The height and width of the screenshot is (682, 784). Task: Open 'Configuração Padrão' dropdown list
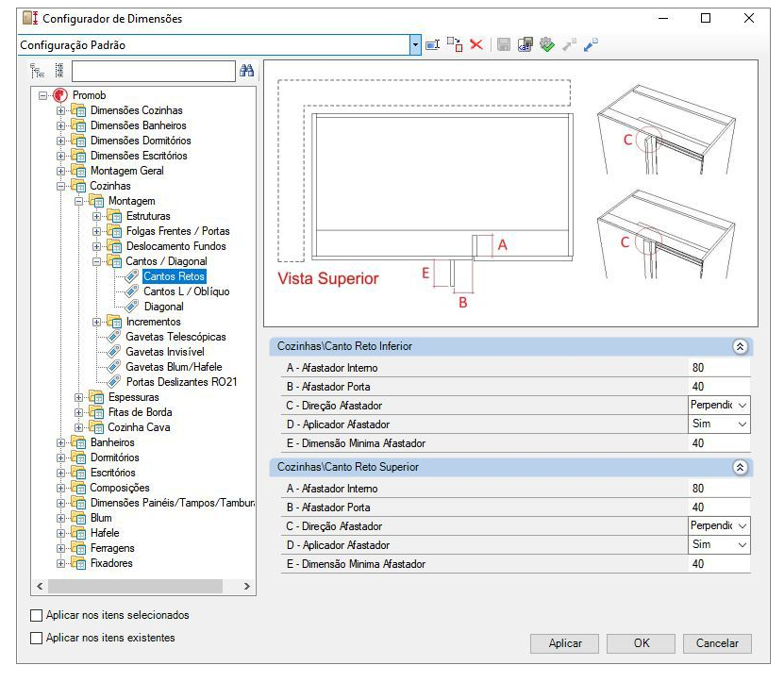[x=415, y=45]
